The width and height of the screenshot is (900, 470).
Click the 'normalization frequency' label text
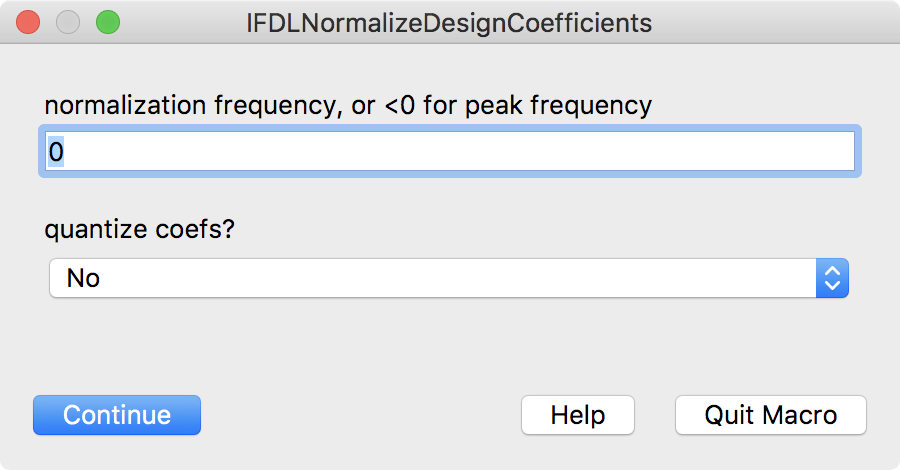point(347,104)
